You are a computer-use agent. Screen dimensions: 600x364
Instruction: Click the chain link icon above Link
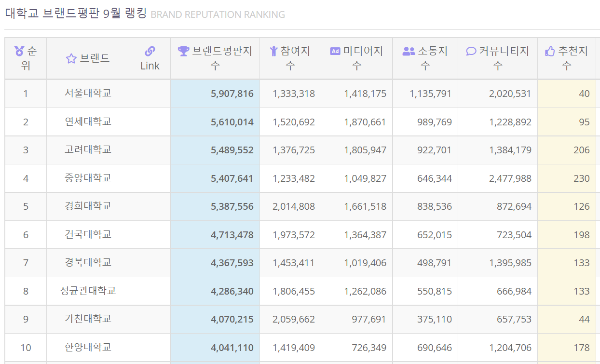coord(150,51)
